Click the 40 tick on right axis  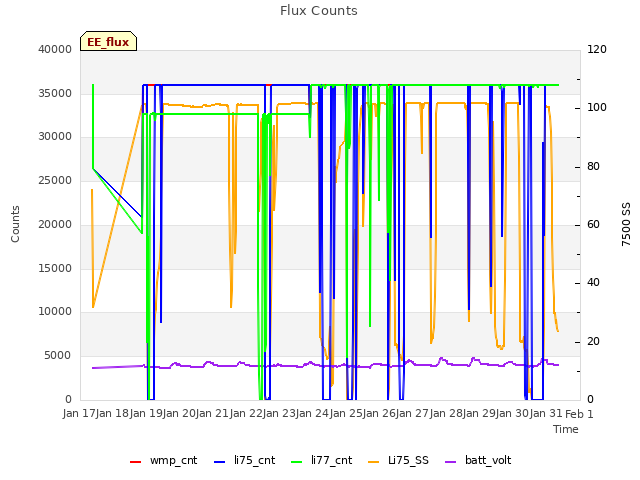tap(593, 282)
